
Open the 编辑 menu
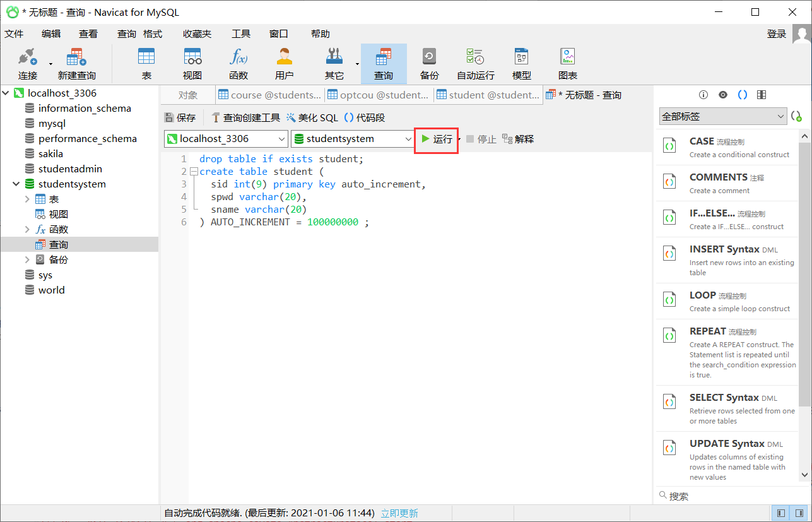click(51, 34)
